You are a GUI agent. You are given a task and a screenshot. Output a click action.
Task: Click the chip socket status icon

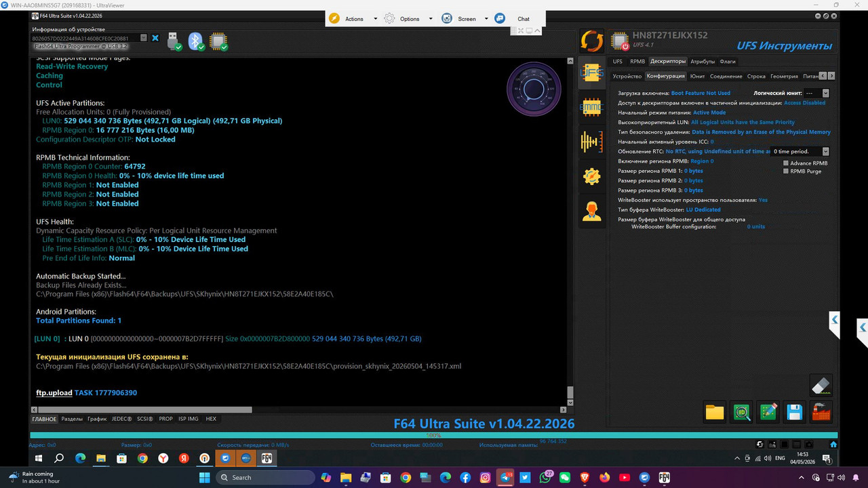(218, 41)
